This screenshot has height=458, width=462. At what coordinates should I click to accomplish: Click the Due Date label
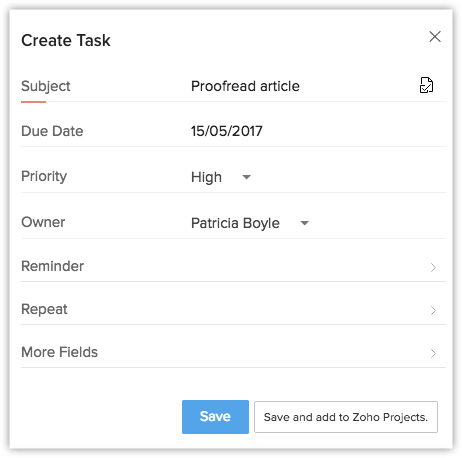(52, 131)
